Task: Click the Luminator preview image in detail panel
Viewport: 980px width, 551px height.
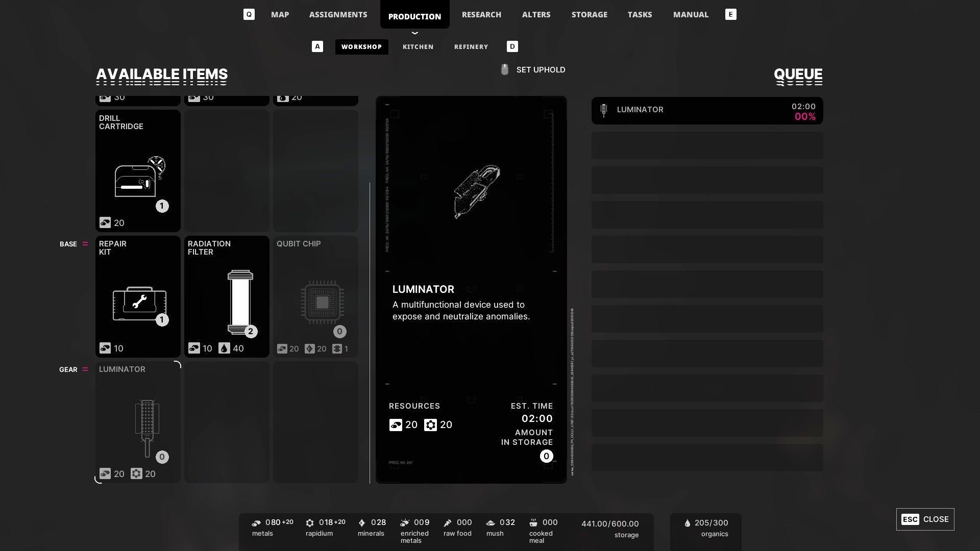Action: pyautogui.click(x=477, y=191)
